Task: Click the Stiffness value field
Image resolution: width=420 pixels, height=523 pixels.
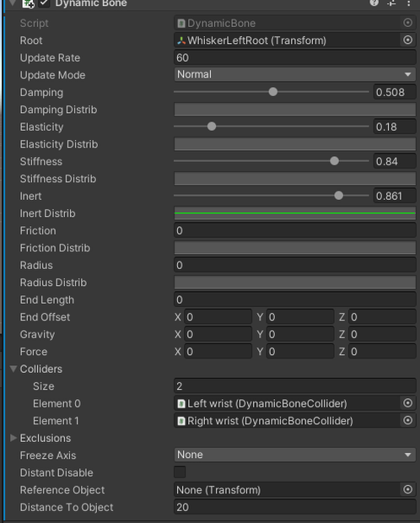Action: click(x=395, y=161)
